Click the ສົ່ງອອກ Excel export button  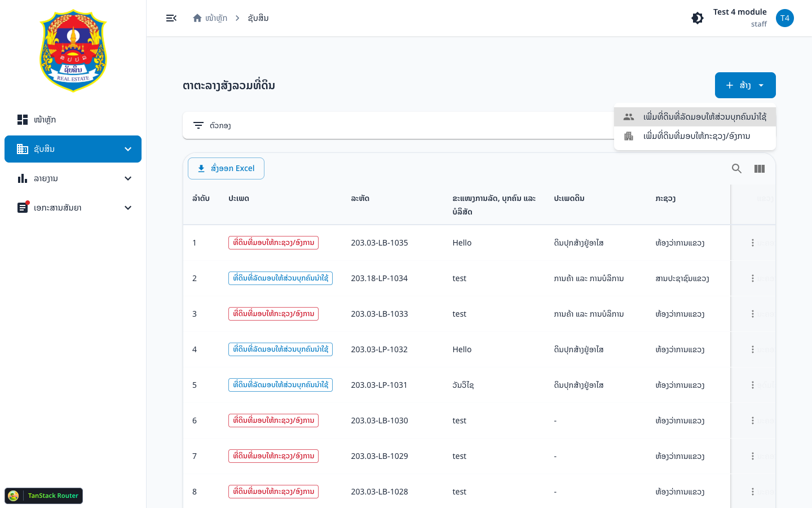tap(226, 168)
